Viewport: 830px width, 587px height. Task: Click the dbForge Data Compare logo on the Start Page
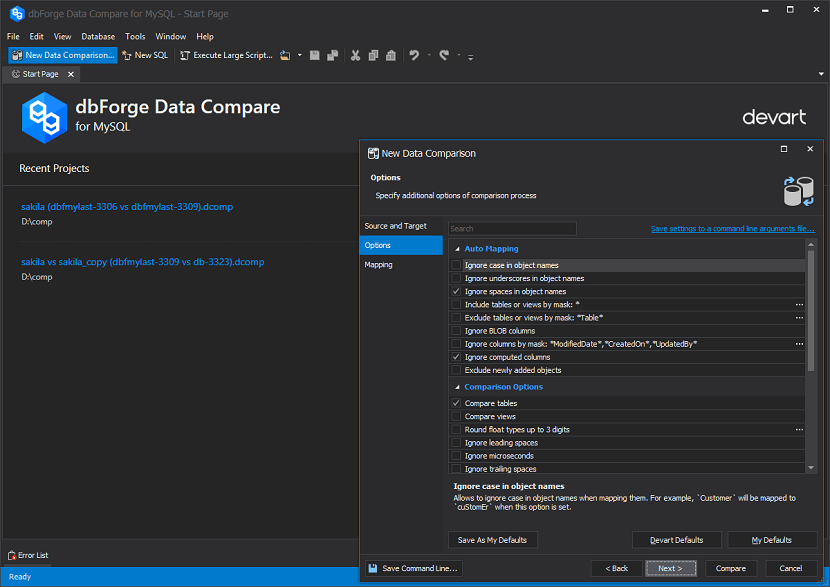(x=44, y=118)
